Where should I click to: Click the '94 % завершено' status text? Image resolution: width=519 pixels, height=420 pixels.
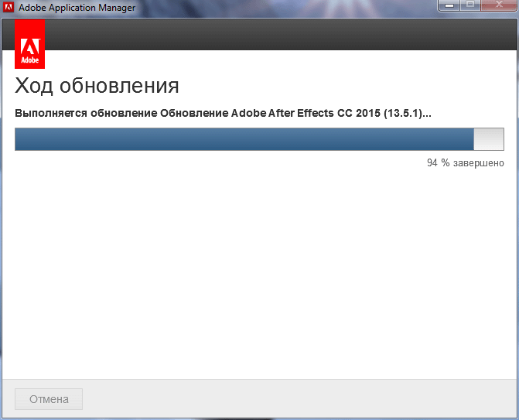pos(466,163)
